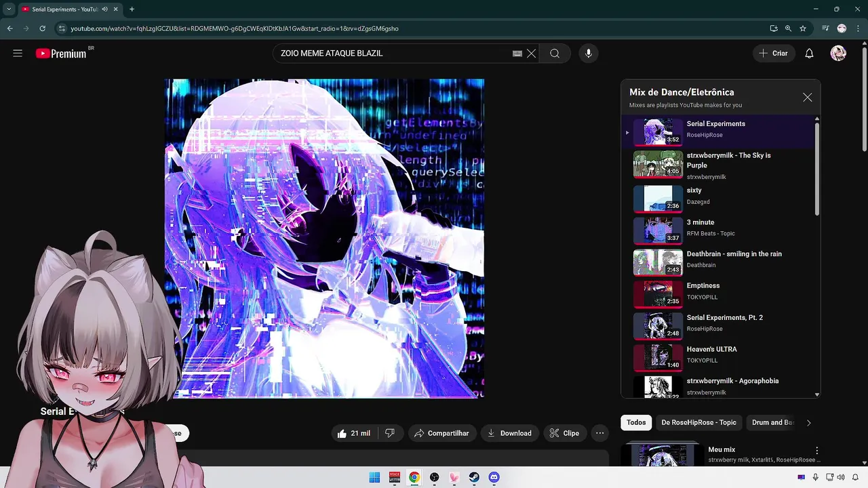Open options for Meu mix card
The width and height of the screenshot is (868, 488).
pyautogui.click(x=817, y=450)
